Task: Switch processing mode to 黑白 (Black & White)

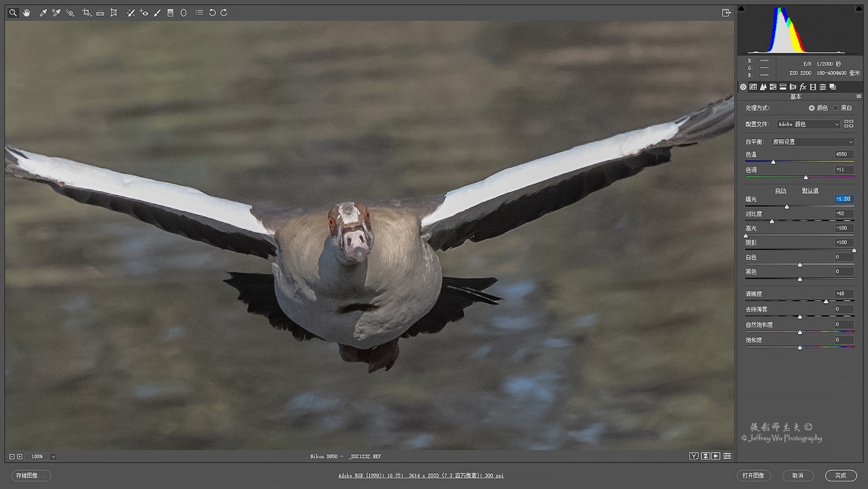Action: [836, 109]
